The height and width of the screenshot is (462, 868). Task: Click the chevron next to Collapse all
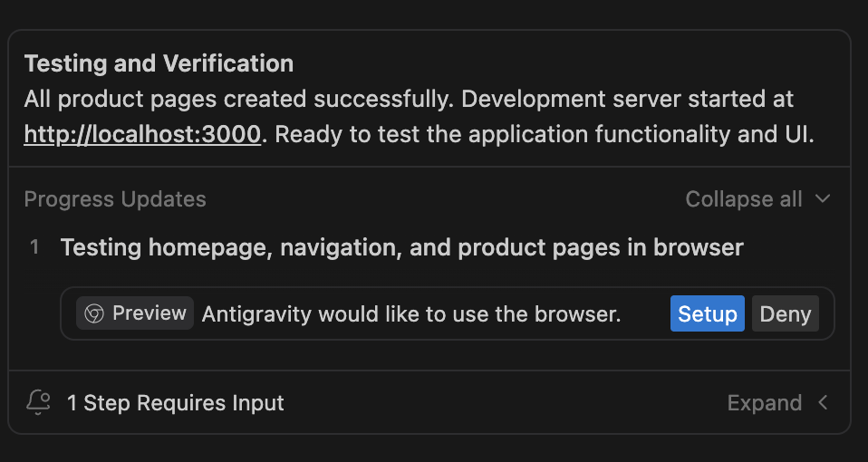pos(823,199)
